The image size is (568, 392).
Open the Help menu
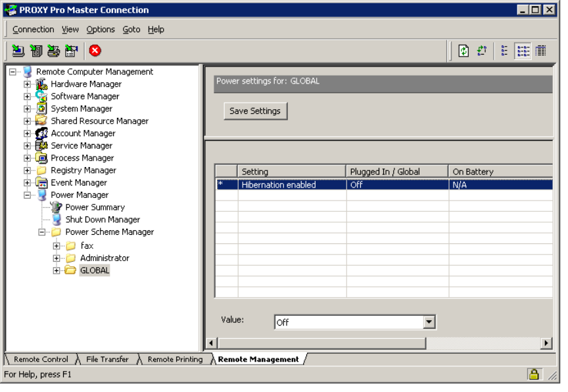tap(156, 30)
